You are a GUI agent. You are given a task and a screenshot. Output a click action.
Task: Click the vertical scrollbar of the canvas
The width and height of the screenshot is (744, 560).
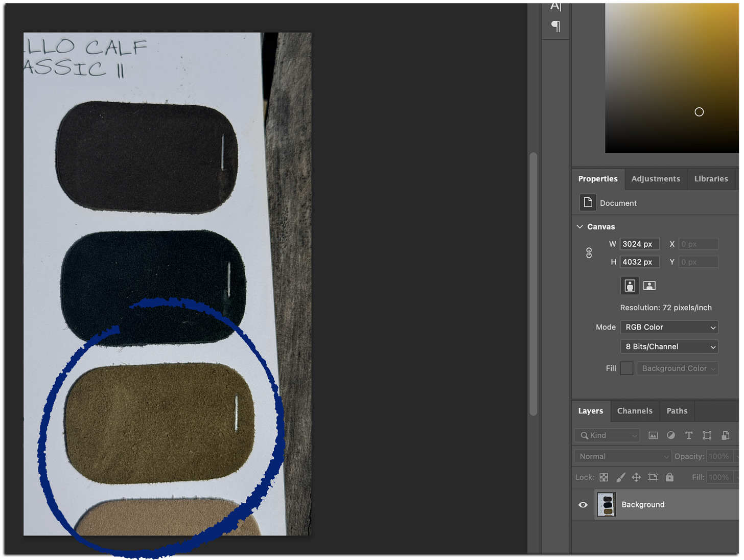533,284
